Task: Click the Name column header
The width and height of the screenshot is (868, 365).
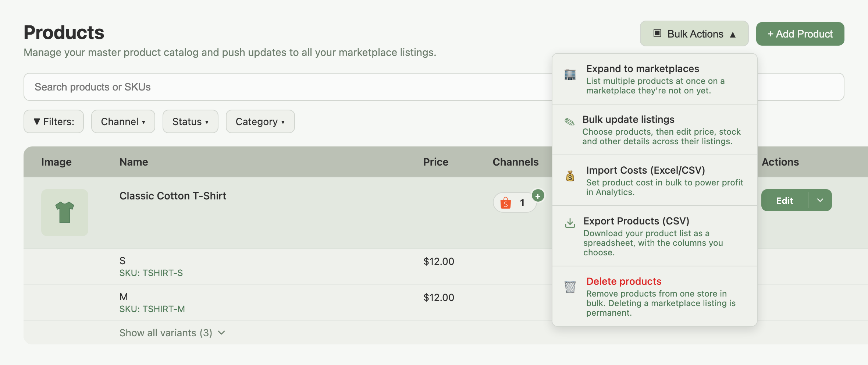Action: pyautogui.click(x=134, y=162)
